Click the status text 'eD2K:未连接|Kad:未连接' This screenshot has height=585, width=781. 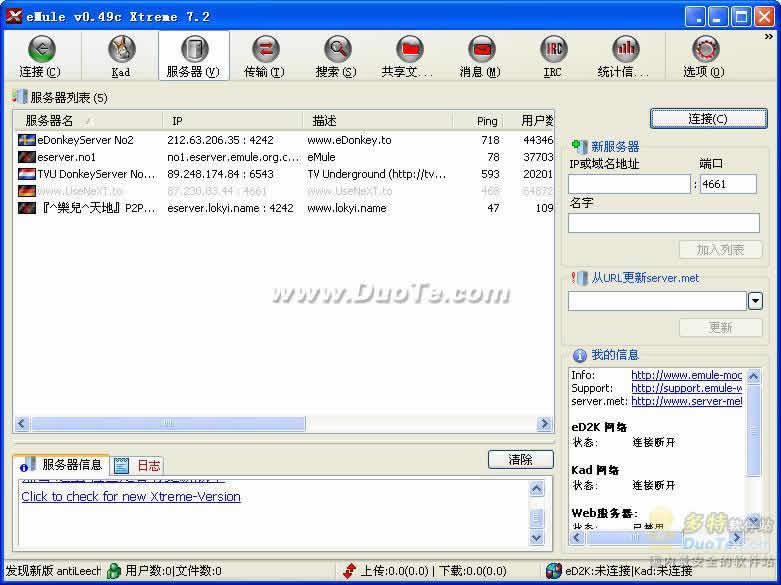tap(629, 571)
